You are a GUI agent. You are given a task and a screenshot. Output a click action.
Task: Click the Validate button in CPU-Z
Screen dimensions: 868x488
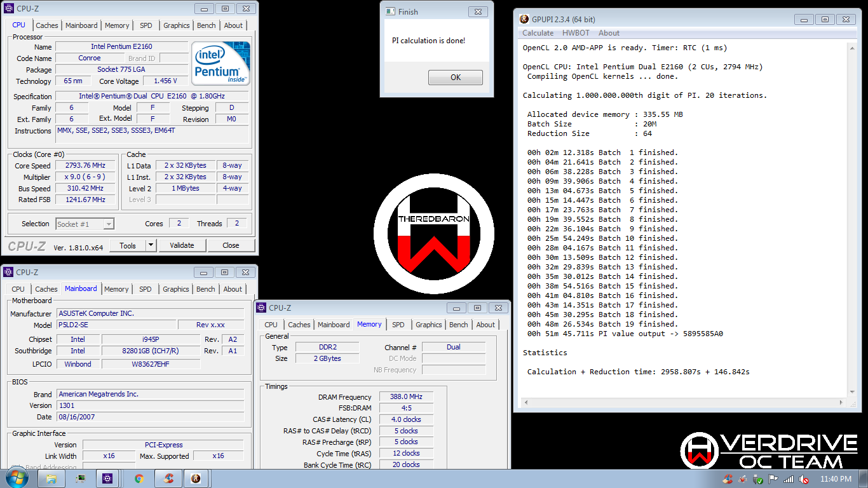tap(182, 245)
